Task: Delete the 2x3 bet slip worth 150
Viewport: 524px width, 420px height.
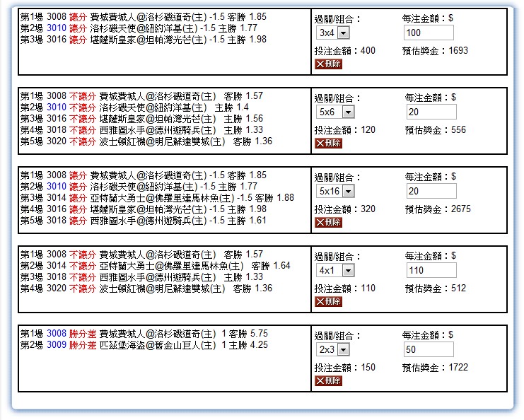Action: (328, 380)
